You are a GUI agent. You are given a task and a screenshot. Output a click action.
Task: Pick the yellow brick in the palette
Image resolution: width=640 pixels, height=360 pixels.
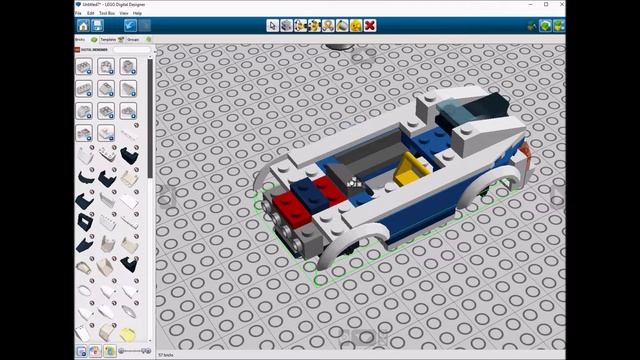128,334
